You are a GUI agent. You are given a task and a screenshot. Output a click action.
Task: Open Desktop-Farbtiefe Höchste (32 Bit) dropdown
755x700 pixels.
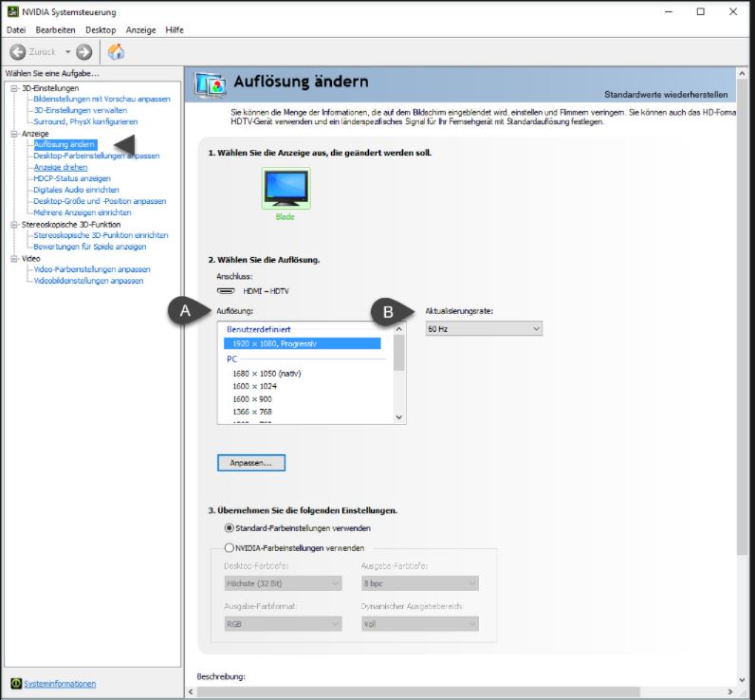(x=283, y=583)
